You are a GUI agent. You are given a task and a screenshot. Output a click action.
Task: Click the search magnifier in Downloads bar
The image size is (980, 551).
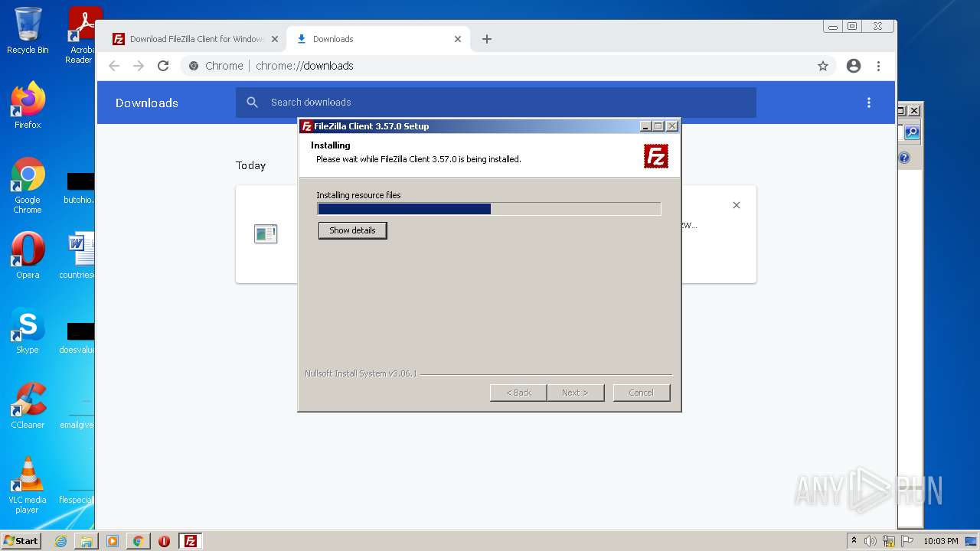tap(253, 103)
